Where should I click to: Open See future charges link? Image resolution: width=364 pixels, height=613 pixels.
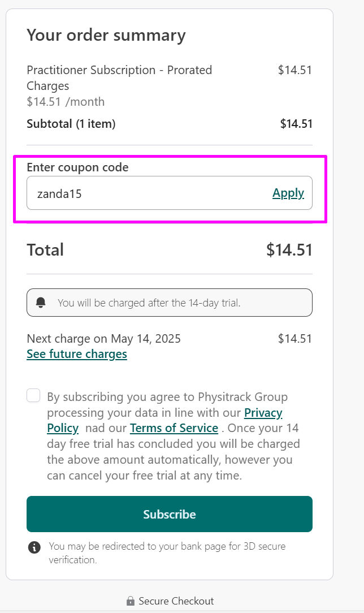pyautogui.click(x=77, y=354)
